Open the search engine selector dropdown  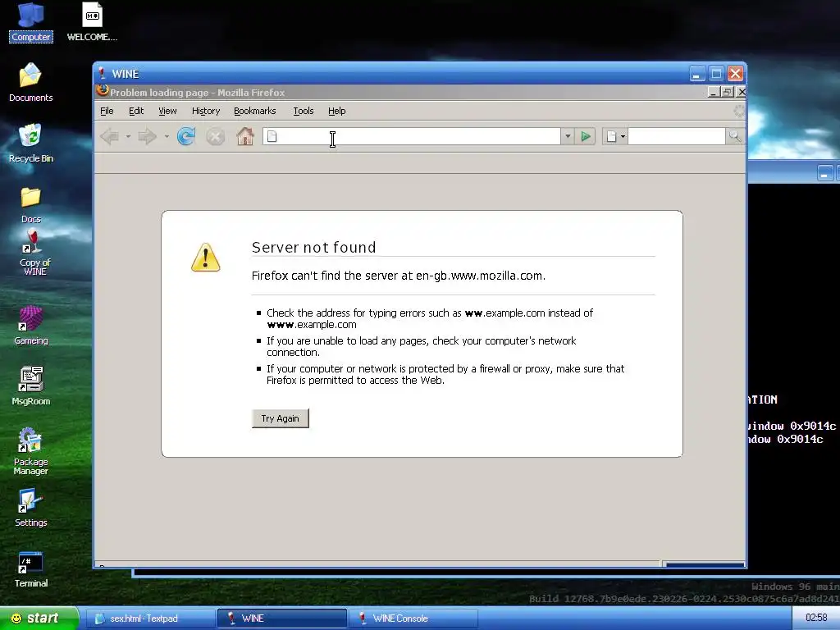coord(614,137)
